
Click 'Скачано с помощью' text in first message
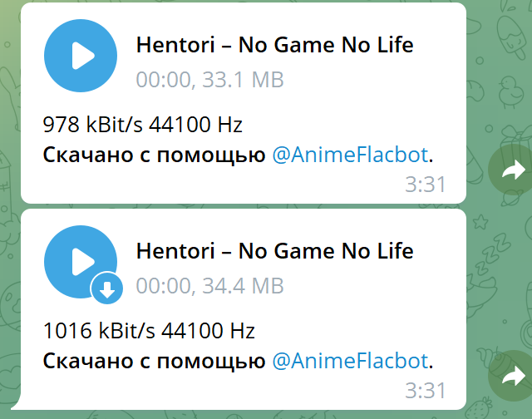[x=154, y=155]
